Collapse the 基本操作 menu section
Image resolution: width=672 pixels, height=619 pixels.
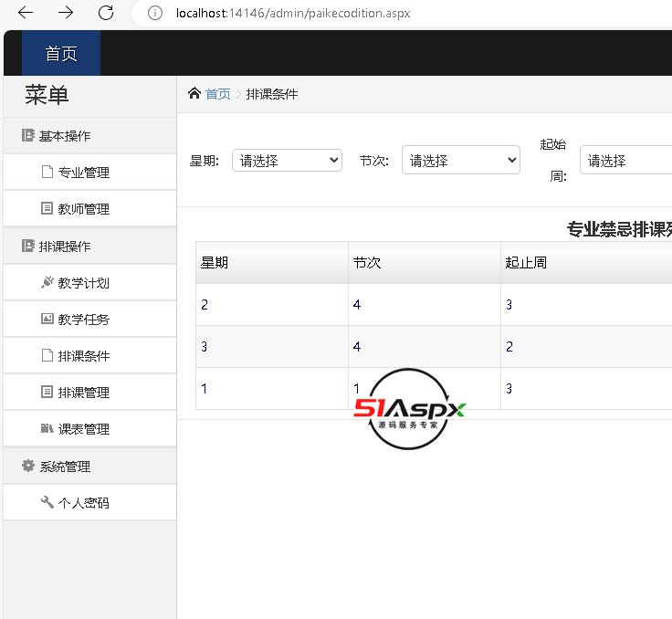click(x=64, y=136)
